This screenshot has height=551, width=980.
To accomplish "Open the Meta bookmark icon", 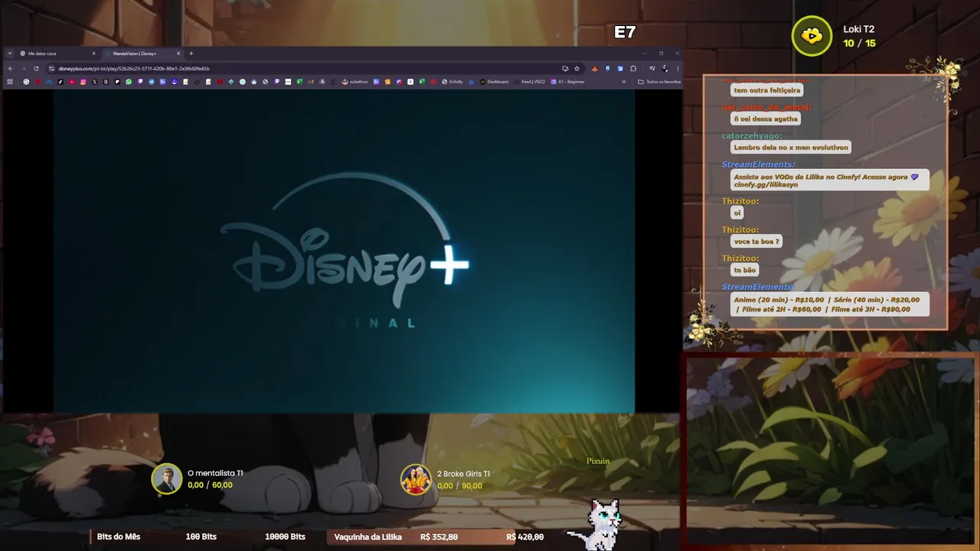I will click(49, 81).
